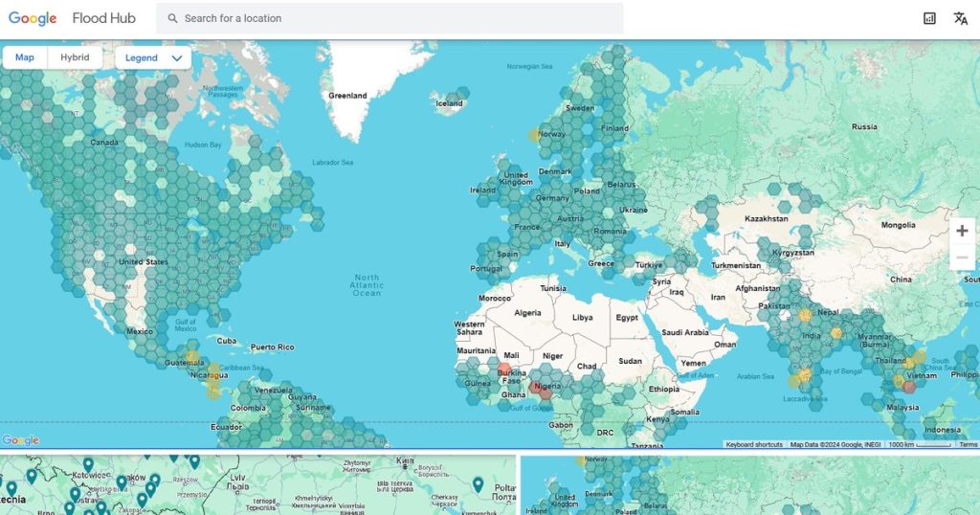Click the yellow hexagon left of the Nepal label
This screenshot has height=515, width=980.
[806, 314]
